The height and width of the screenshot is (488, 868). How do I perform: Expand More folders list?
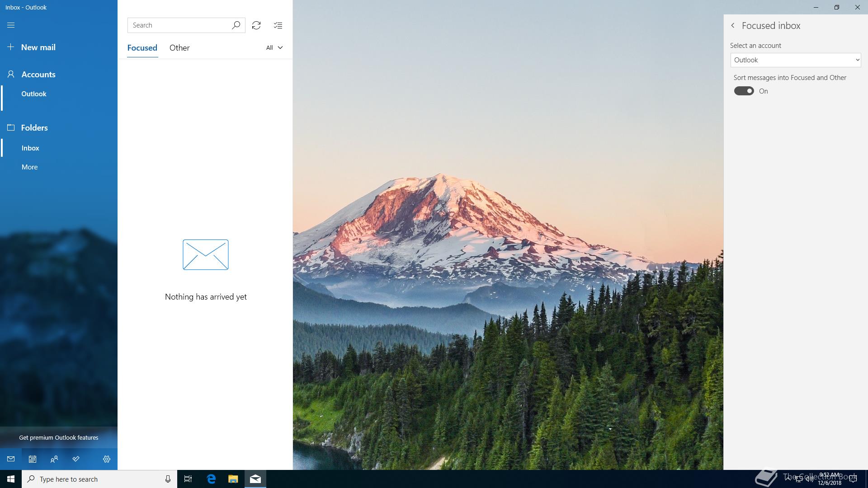click(x=30, y=167)
